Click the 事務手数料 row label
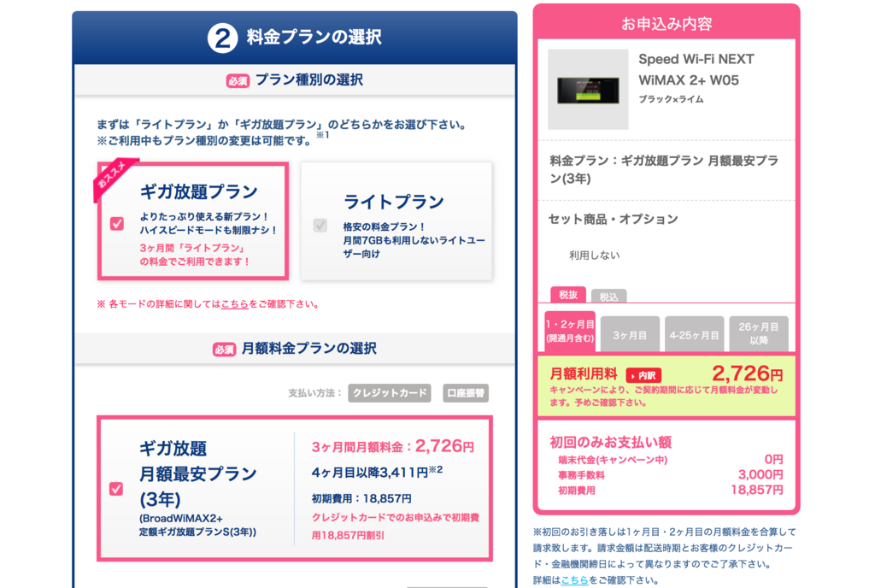 [x=581, y=475]
